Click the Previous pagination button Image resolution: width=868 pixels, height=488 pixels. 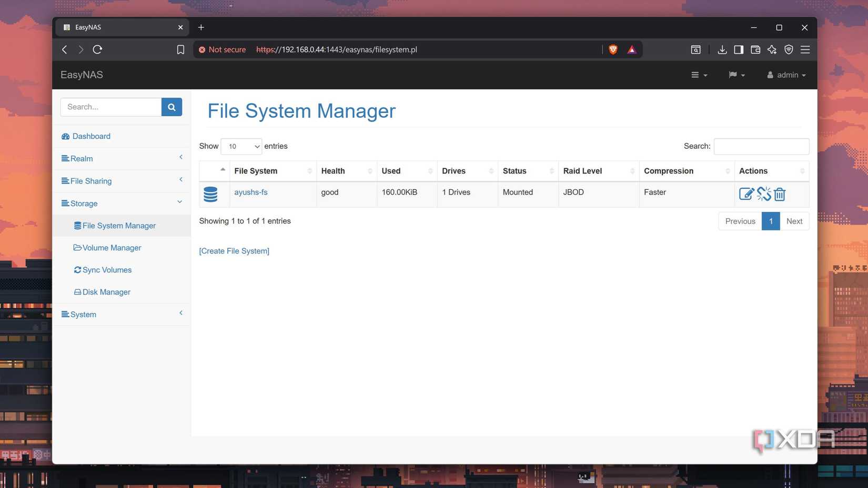click(x=740, y=221)
